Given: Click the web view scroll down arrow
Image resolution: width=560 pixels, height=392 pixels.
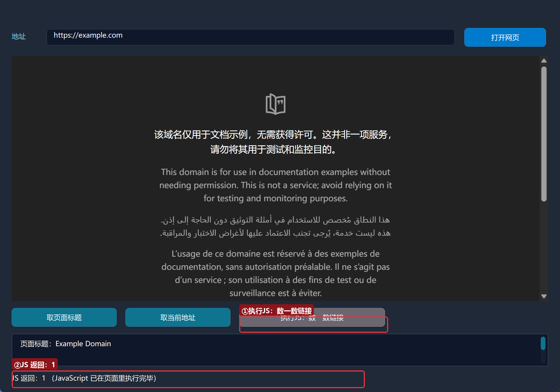Looking at the screenshot, I should point(544,296).
